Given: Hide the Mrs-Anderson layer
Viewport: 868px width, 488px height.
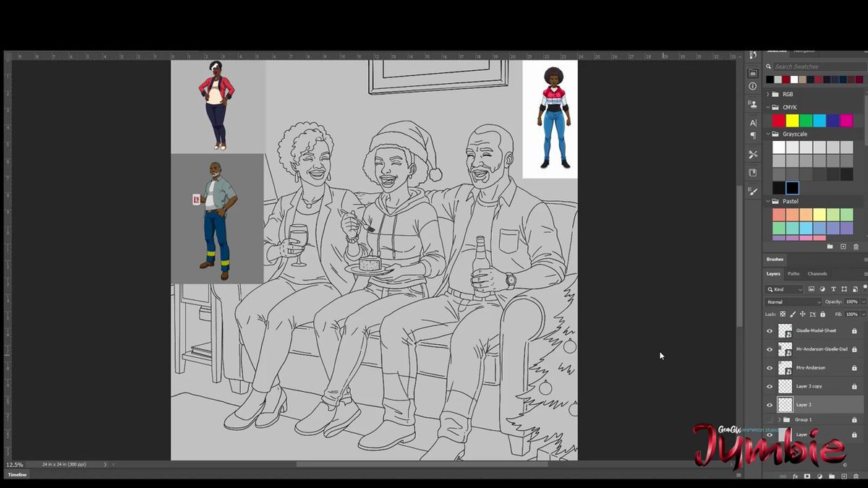Looking at the screenshot, I should click(x=770, y=368).
